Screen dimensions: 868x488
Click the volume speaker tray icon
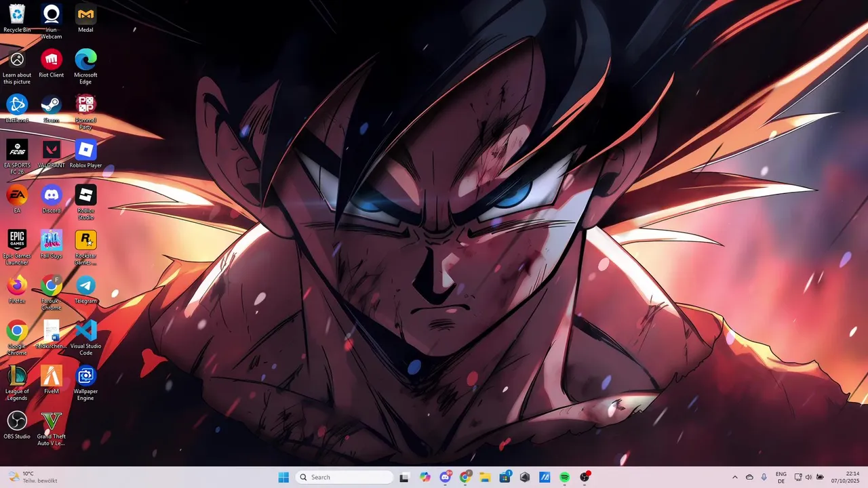(808, 477)
